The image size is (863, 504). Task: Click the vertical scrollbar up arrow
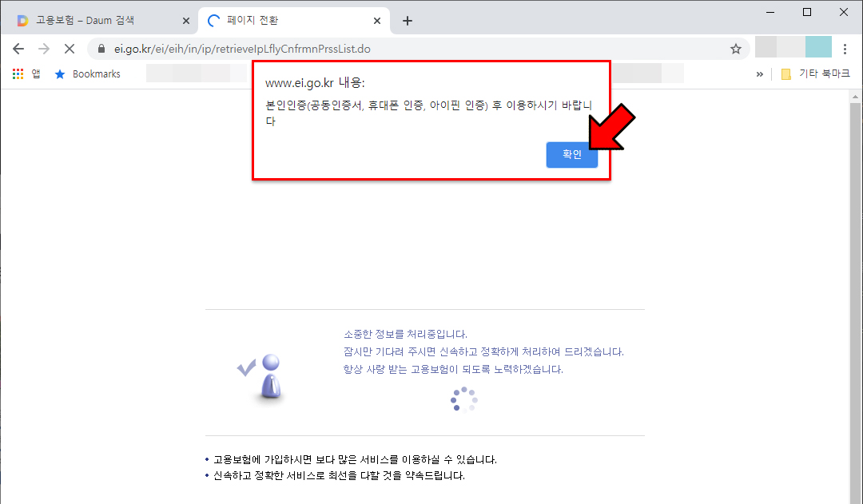click(855, 97)
